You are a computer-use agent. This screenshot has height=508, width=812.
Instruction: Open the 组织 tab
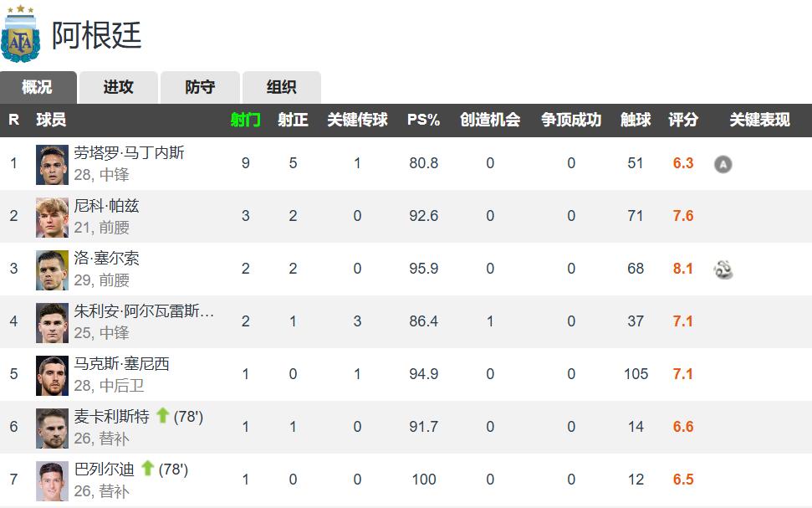click(x=281, y=87)
